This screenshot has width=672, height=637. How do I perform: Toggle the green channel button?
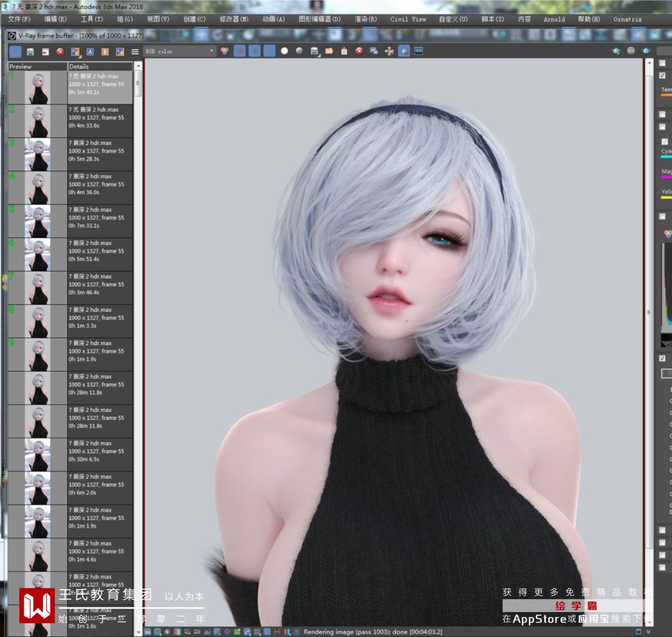coord(254,51)
